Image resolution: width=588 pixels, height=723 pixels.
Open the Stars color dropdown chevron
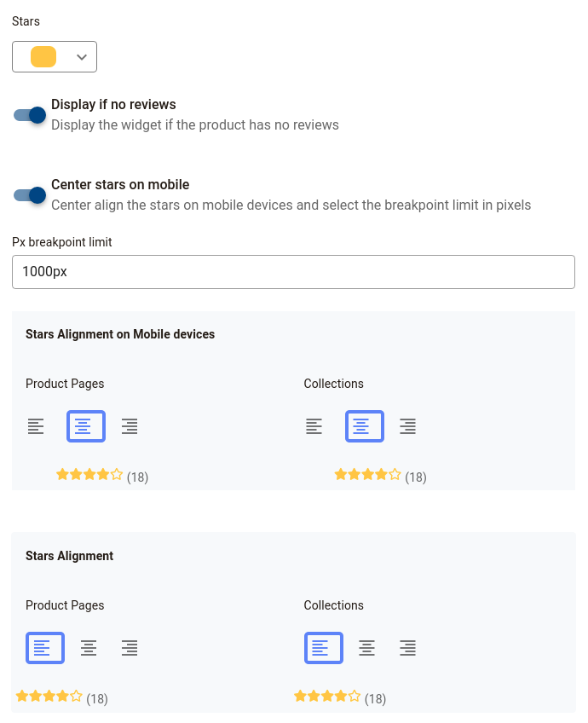[x=82, y=57]
